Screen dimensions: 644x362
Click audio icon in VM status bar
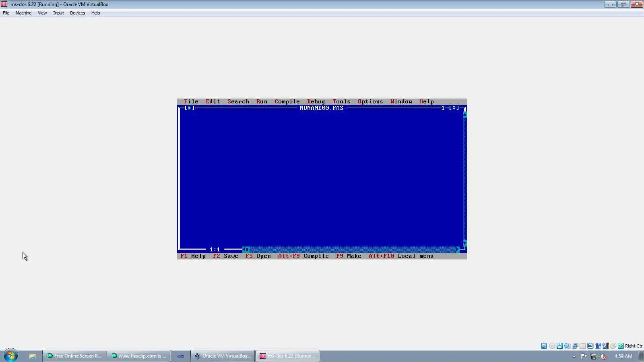click(x=567, y=346)
